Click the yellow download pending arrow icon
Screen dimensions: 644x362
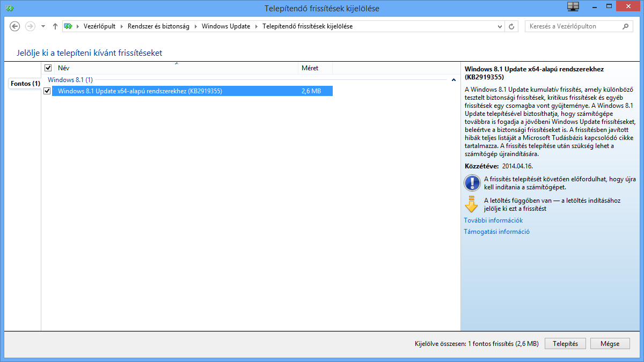pyautogui.click(x=471, y=204)
